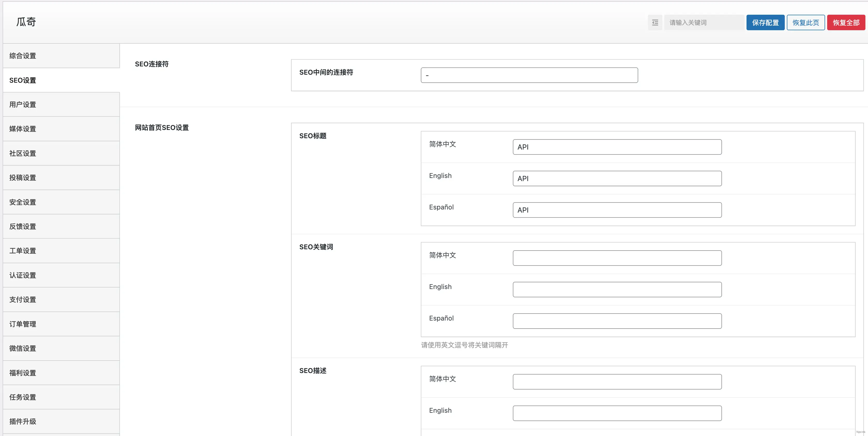Go to the 订单管理 tab
Screen dimensions: 868x436
click(x=61, y=324)
